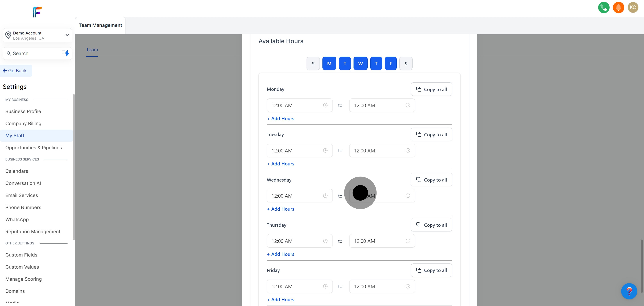Screen dimensions: 644x306
Task: Click clock icon in Tuesday end time
Action: 407,151
